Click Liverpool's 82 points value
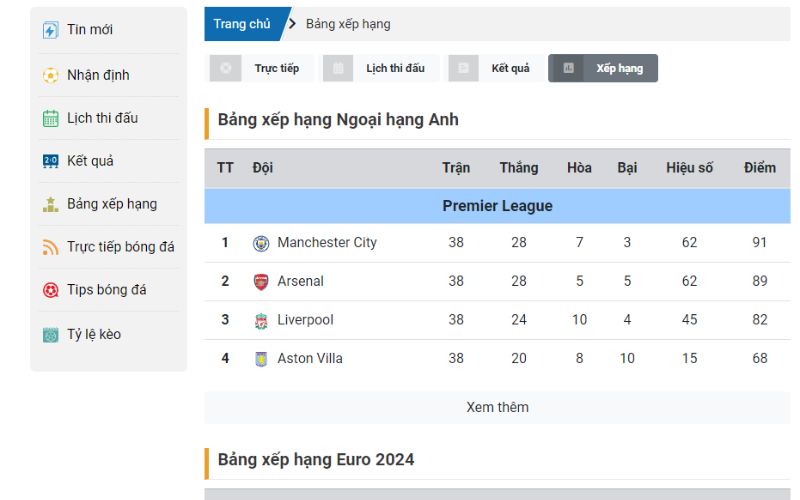This screenshot has height=500, width=800. (760, 320)
